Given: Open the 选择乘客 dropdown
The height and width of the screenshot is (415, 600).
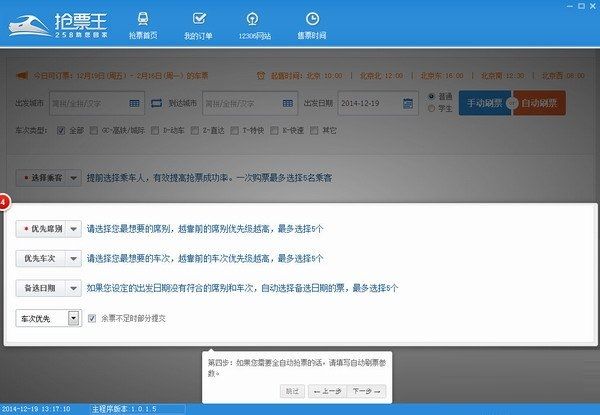Looking at the screenshot, I should [49, 178].
